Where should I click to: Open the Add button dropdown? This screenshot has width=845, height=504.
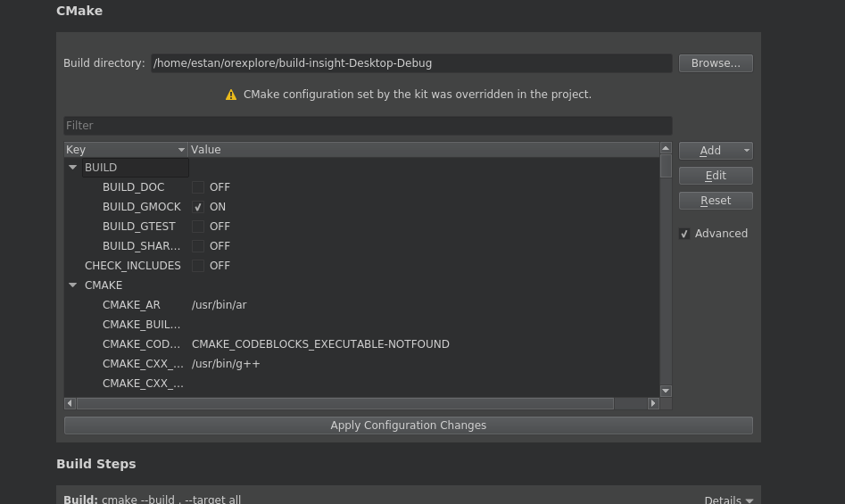(746, 151)
